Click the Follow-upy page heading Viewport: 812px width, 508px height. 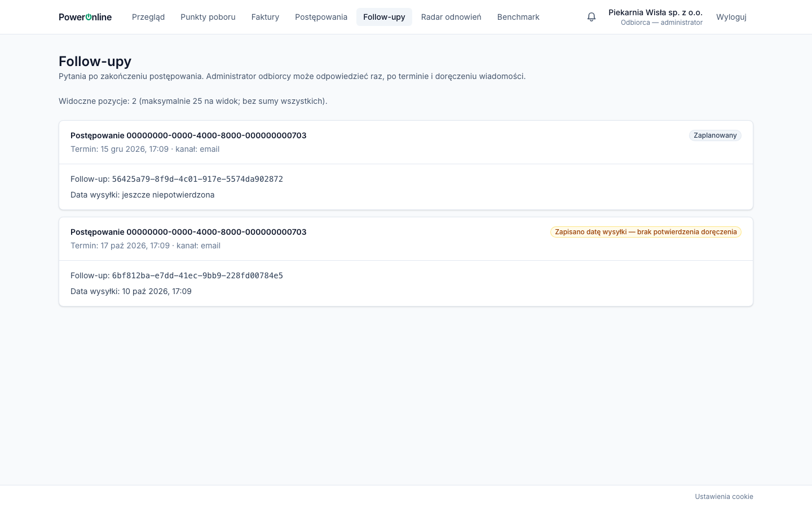click(95, 61)
